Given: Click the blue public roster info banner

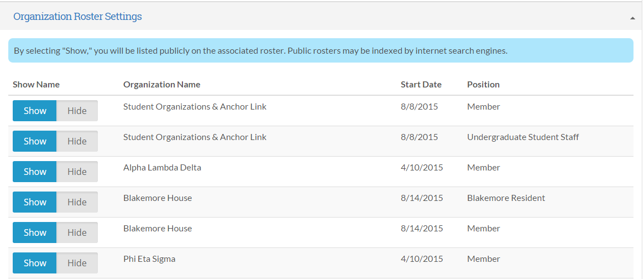Looking at the screenshot, I should [x=321, y=50].
